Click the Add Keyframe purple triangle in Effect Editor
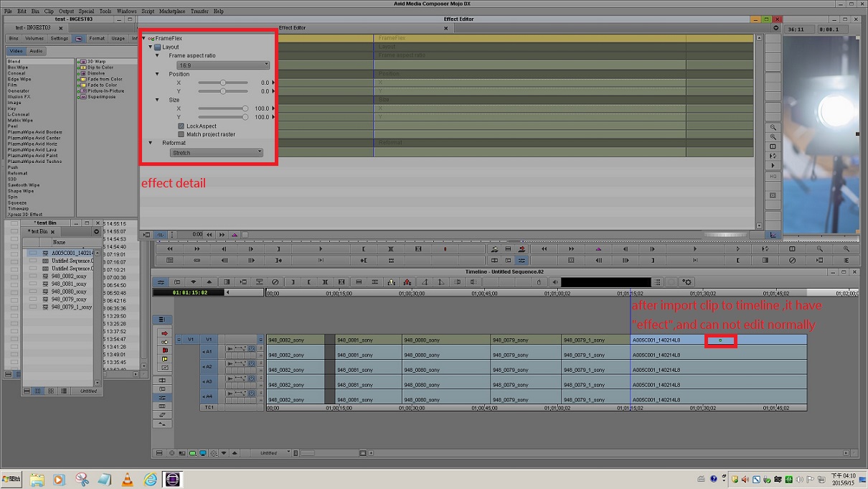Screen dimensions: 868x489 [235, 235]
